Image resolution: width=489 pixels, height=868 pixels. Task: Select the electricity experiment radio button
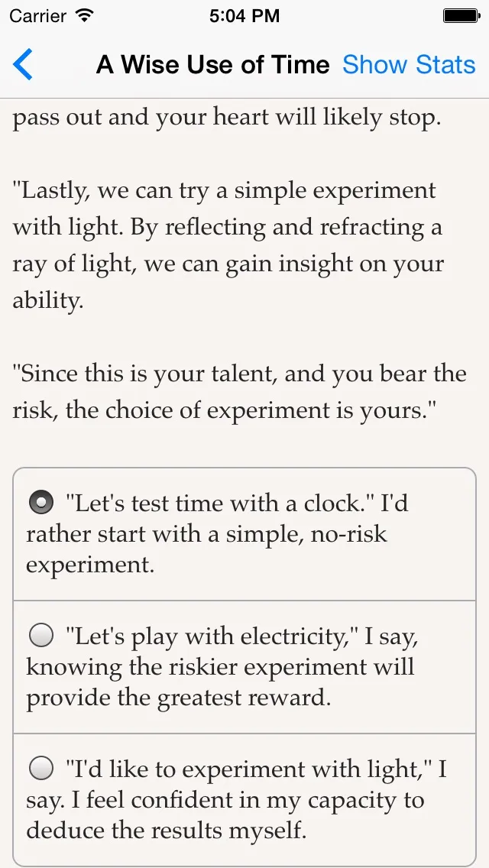[x=41, y=635]
